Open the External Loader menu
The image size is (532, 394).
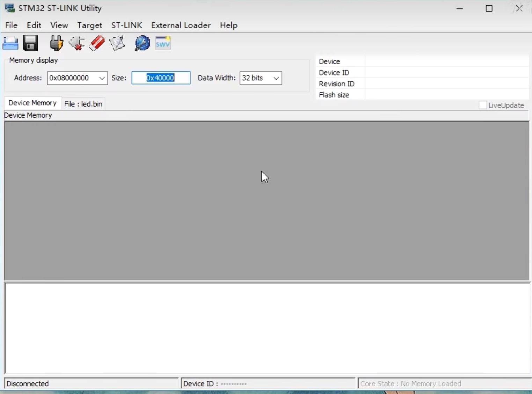coord(181,25)
